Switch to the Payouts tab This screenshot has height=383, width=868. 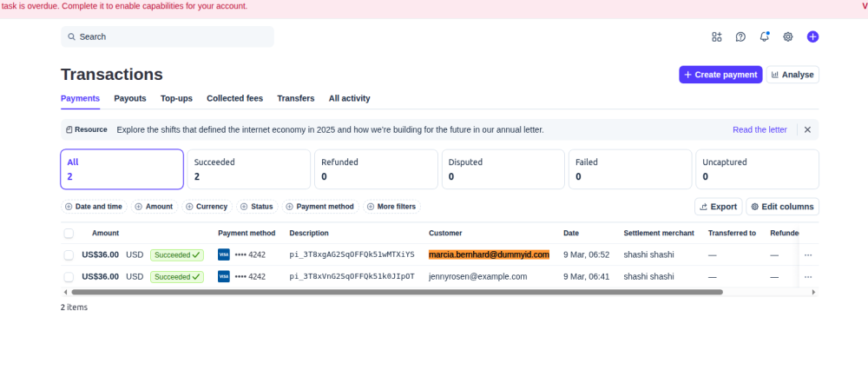click(x=130, y=98)
